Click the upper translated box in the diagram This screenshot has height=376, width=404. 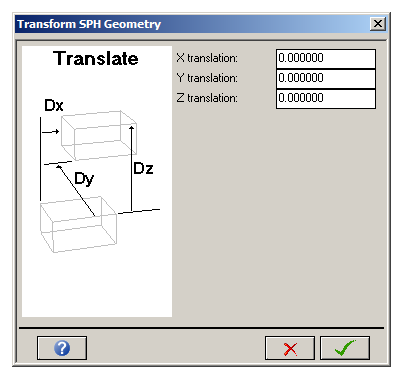coord(99,135)
